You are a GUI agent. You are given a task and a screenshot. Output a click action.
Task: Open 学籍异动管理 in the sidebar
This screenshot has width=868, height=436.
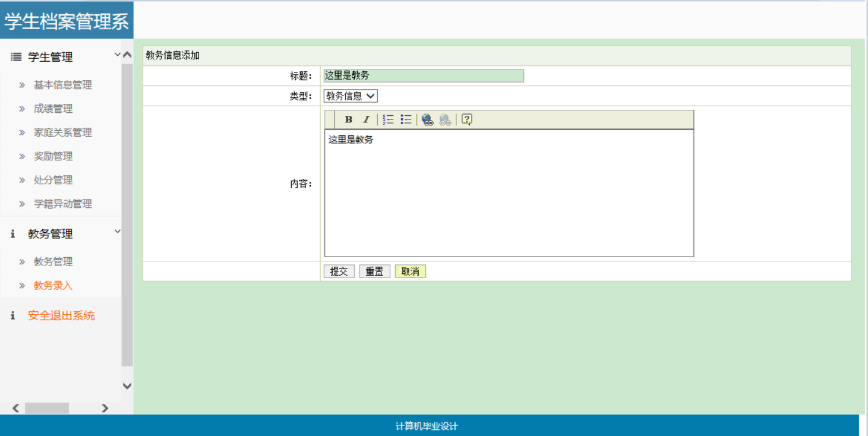pos(62,204)
